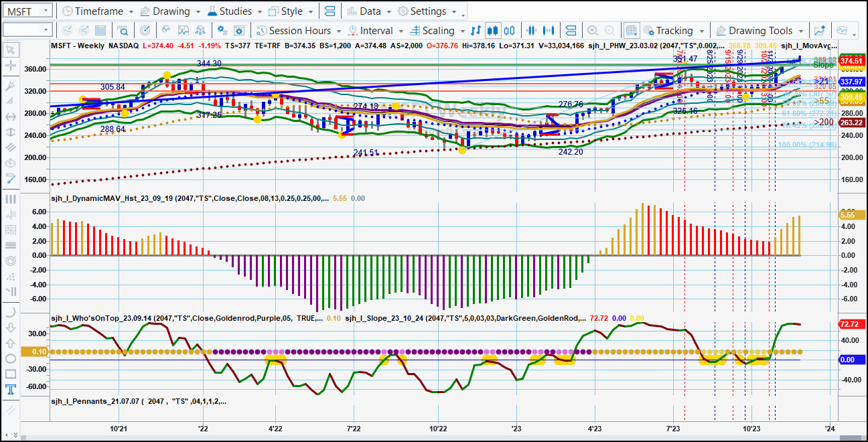
Task: Click the expand bar spacing icon
Action: click(550, 30)
